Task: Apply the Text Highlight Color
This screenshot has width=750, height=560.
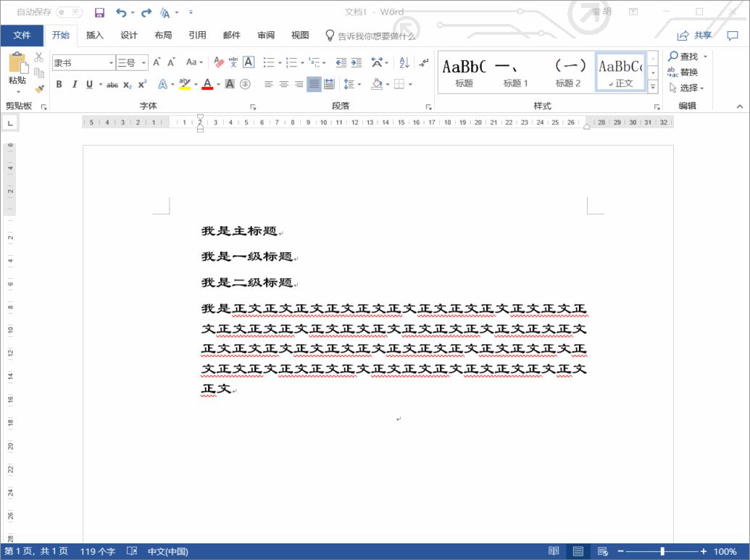Action: pyautogui.click(x=183, y=85)
